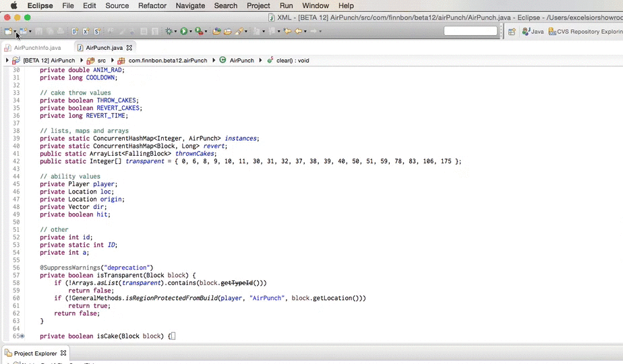Click the New file wizard icon
623x364 pixels.
(x=8, y=31)
